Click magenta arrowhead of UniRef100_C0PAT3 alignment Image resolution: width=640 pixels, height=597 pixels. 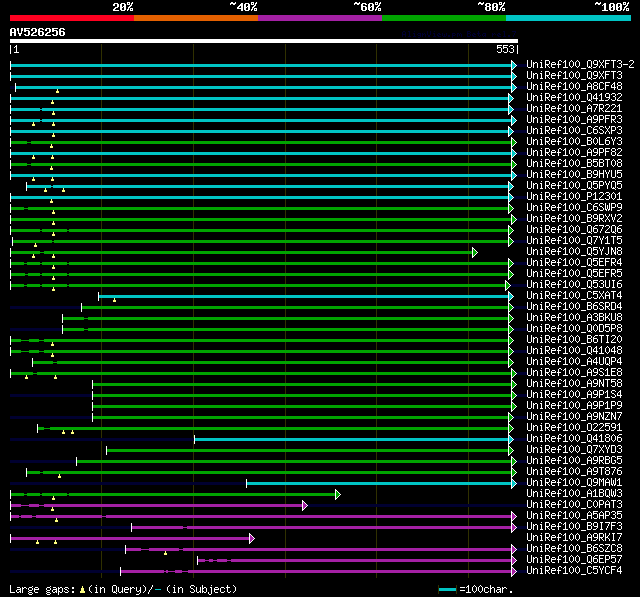click(x=304, y=506)
